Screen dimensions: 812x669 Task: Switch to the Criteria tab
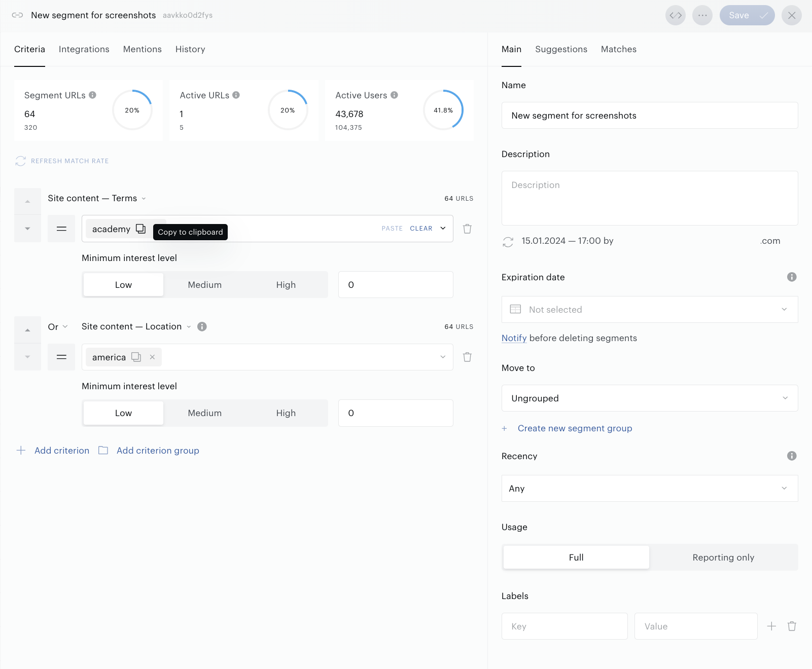click(x=29, y=49)
